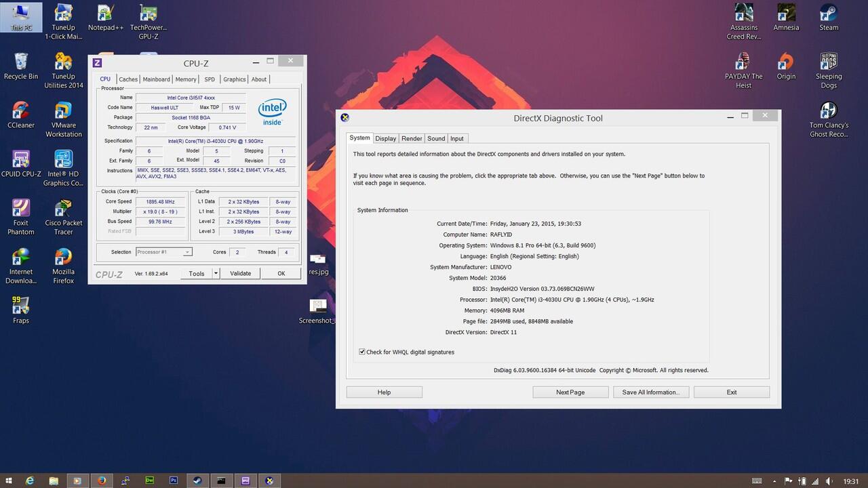Switch to Steam on the taskbar

point(197,481)
